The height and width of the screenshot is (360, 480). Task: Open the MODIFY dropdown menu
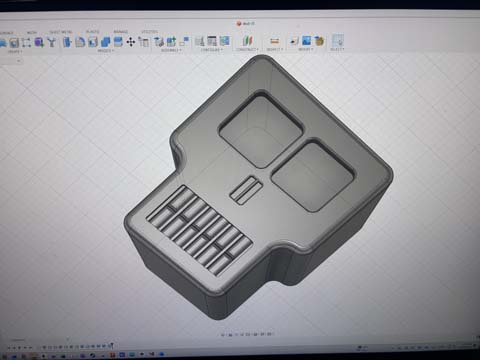point(106,51)
